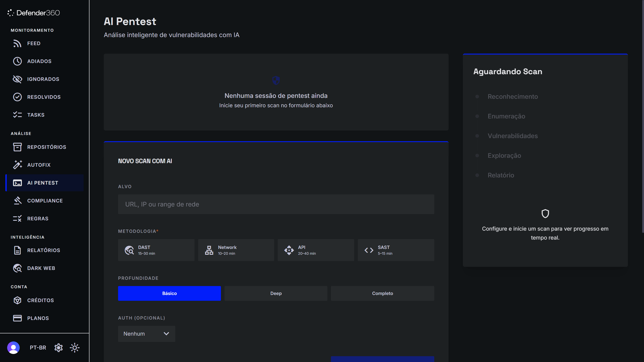Go to Feed menu item

coord(44,44)
